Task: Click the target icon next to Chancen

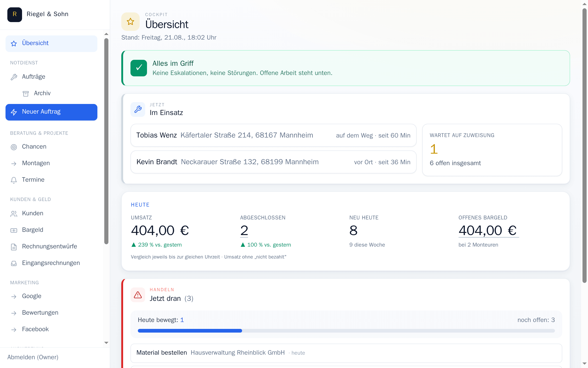Action: [x=14, y=147]
